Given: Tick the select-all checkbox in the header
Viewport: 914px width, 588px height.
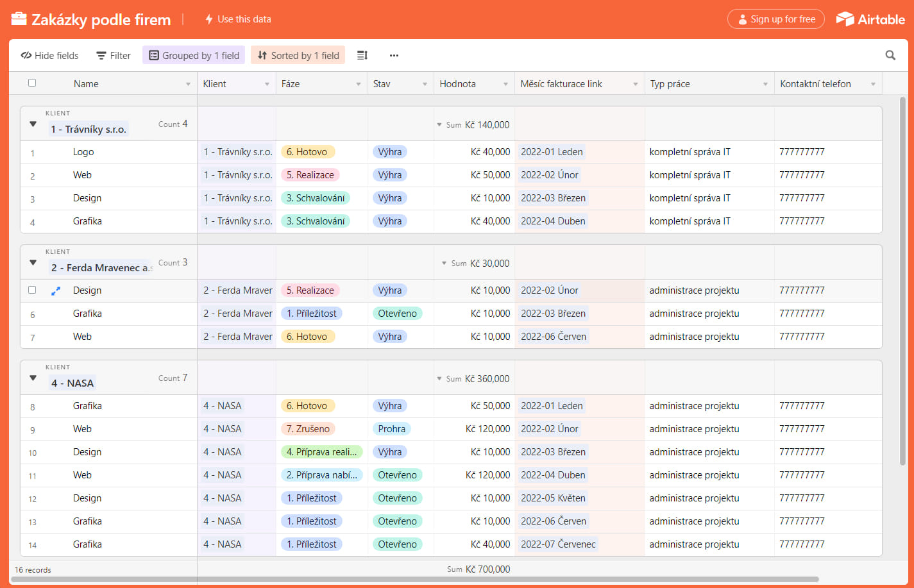Looking at the screenshot, I should [32, 83].
